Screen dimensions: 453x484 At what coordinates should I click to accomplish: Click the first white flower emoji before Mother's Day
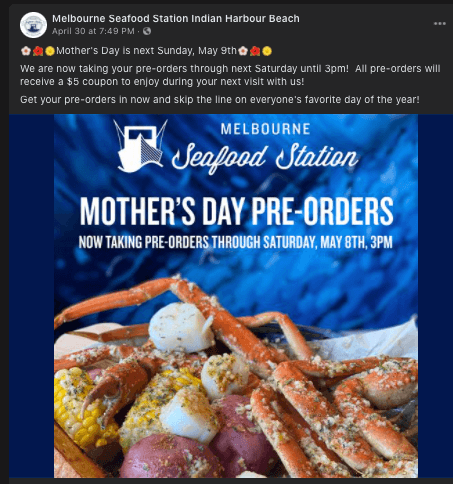coord(26,51)
